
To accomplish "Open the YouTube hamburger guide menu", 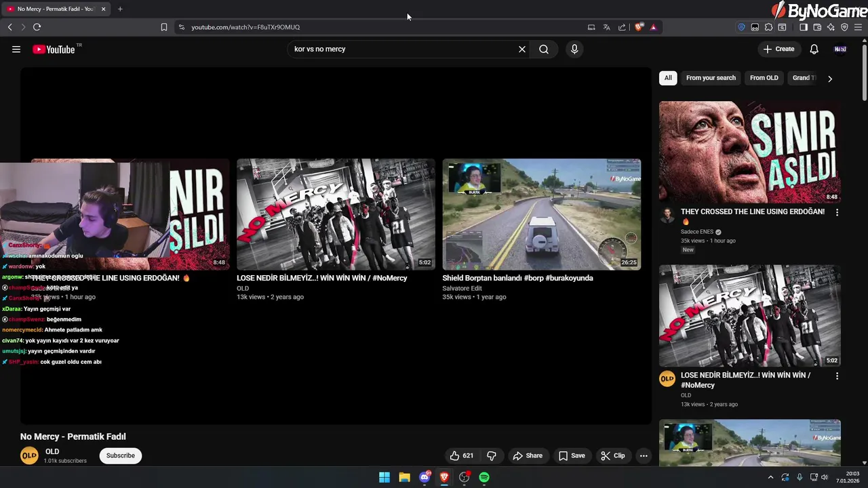I will 16,49.
